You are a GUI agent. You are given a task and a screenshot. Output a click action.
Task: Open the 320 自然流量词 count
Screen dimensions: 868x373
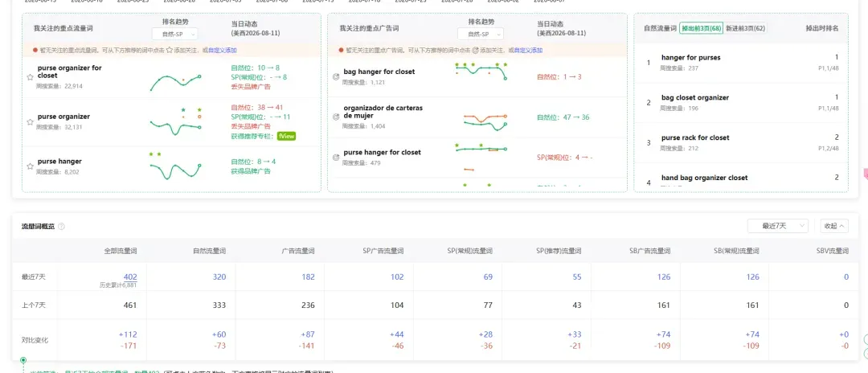tap(219, 277)
